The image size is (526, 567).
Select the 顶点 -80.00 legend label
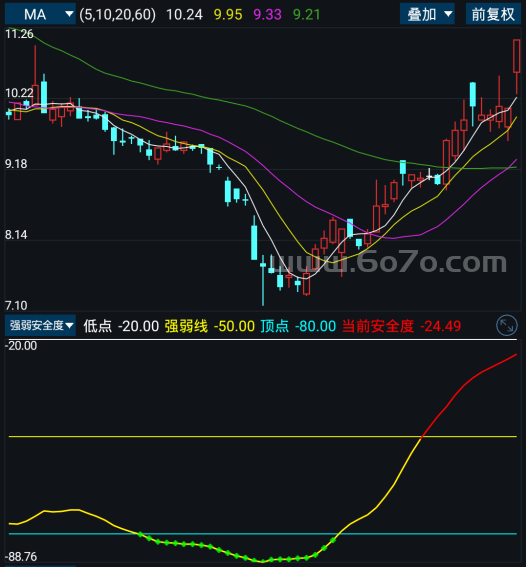coord(298,326)
